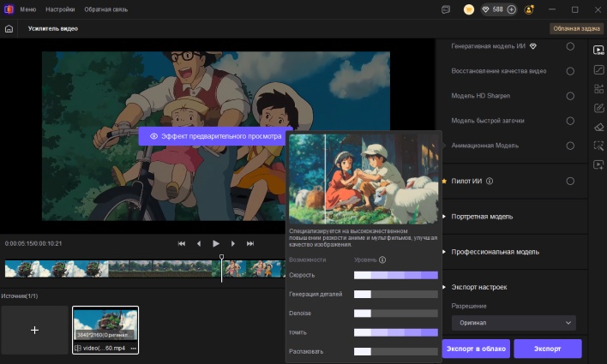The height and width of the screenshot is (364, 607).
Task: Open the Разрешение dropdown showing Оригинал
Action: point(513,323)
